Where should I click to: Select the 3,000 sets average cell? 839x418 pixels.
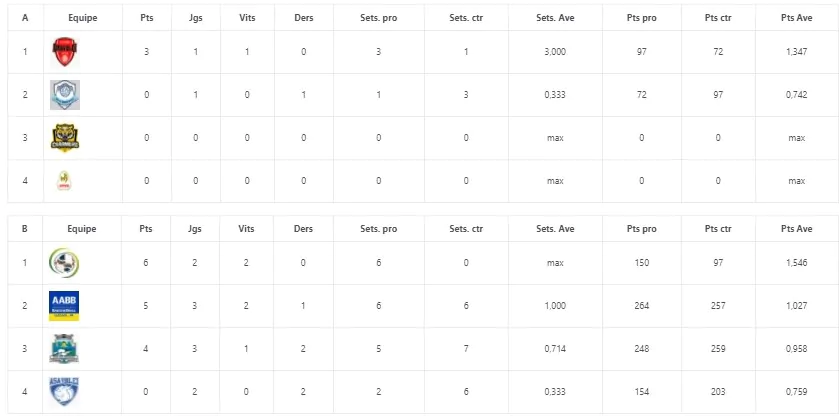555,52
